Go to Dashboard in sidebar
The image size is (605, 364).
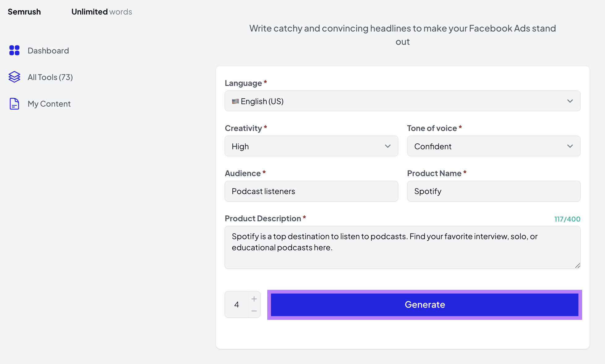click(48, 51)
